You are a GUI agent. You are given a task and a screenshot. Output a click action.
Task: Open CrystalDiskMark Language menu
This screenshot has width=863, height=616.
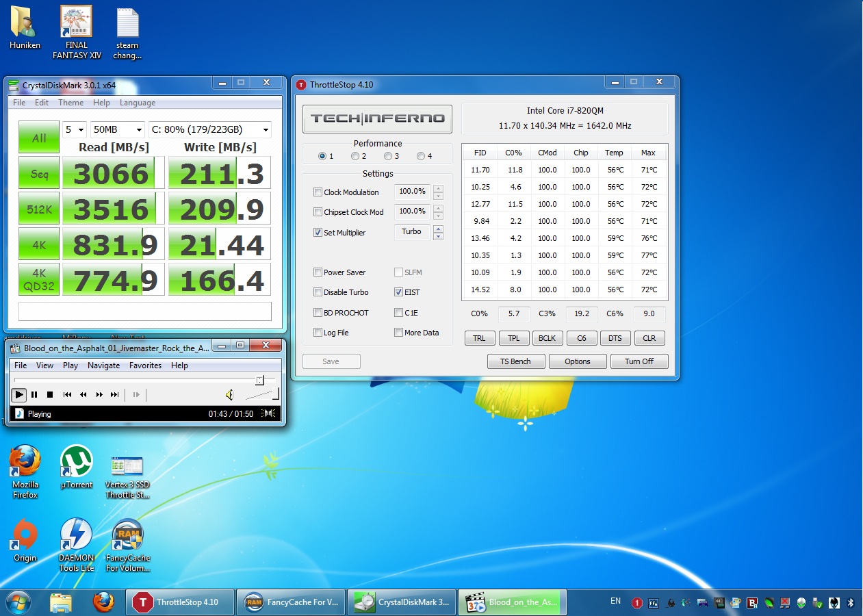(x=138, y=103)
